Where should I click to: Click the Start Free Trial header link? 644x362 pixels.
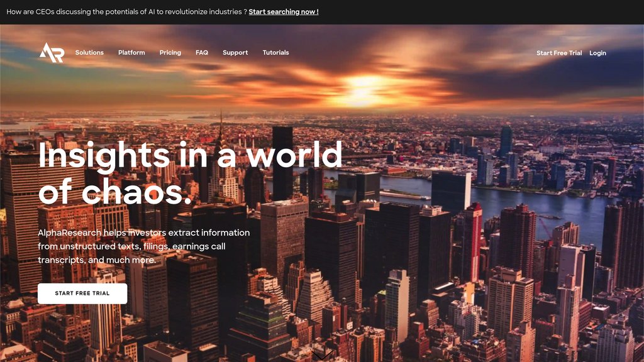pyautogui.click(x=559, y=53)
